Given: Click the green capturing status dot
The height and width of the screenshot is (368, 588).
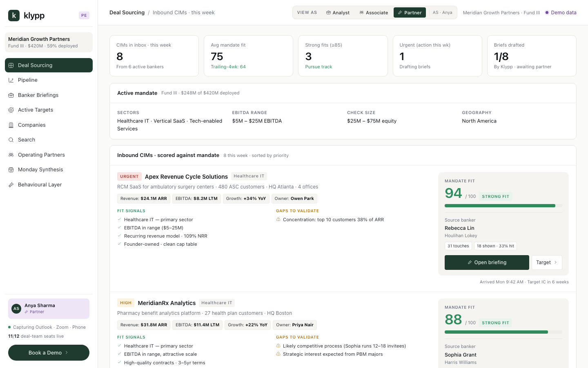Looking at the screenshot, I should pos(9,327).
